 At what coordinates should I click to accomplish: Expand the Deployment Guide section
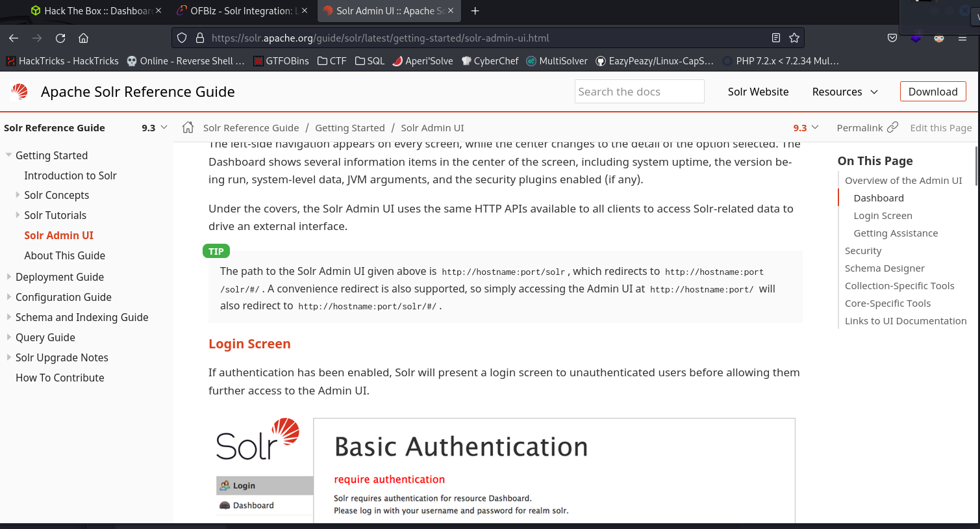[8, 277]
